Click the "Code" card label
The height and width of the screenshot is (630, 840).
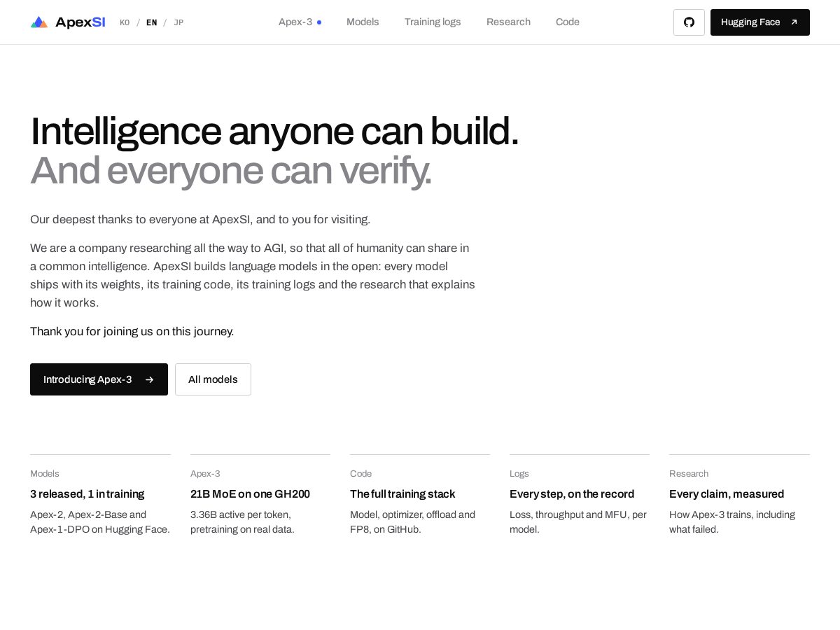tap(361, 474)
